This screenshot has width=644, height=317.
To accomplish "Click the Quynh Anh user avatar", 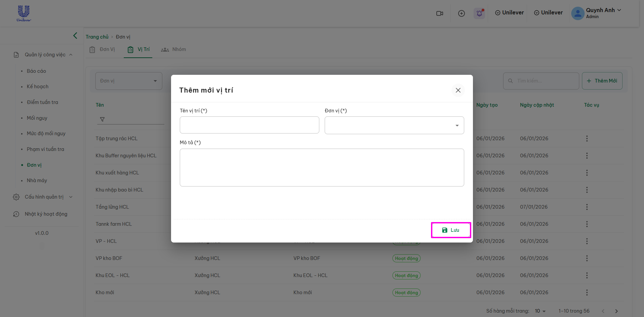I will pos(578,13).
